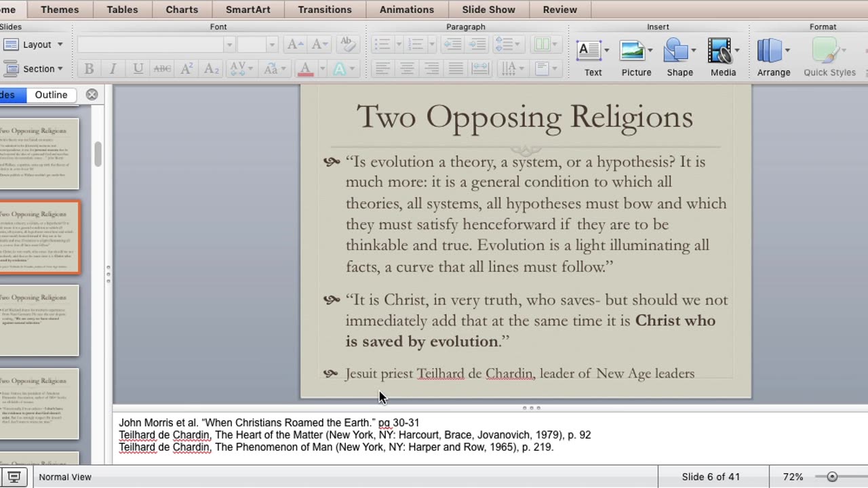Switch to Tables tab

(x=122, y=9)
